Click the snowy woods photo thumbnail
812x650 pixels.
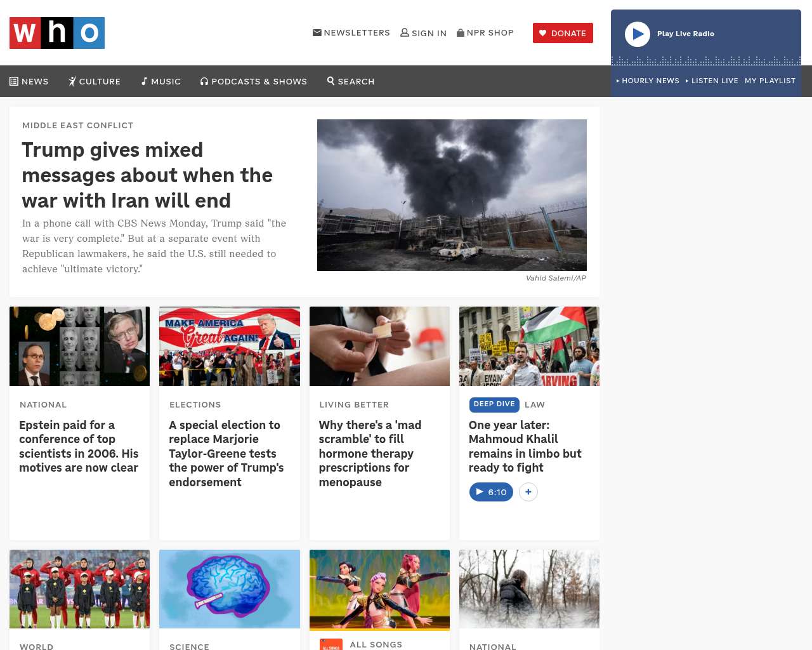[x=529, y=589]
